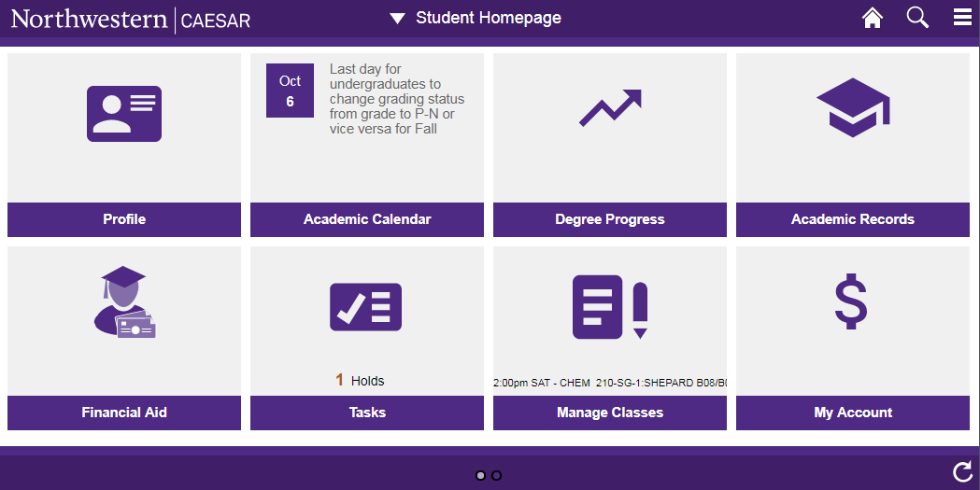Open the hamburger navigation menu
The width and height of the screenshot is (980, 490).
point(962,17)
